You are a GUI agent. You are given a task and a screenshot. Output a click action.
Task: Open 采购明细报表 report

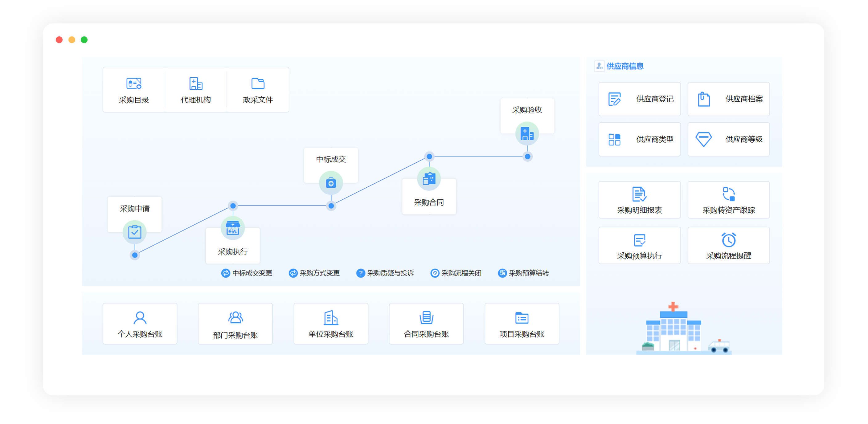point(639,200)
